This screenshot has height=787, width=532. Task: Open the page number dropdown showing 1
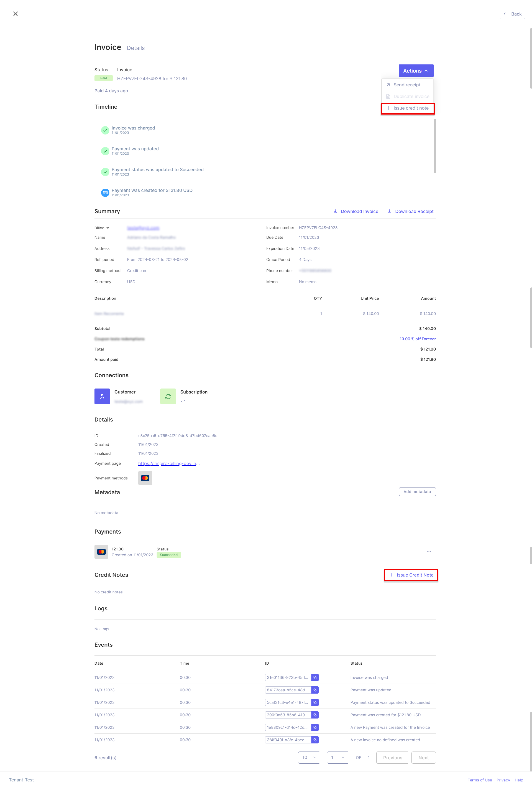point(338,758)
